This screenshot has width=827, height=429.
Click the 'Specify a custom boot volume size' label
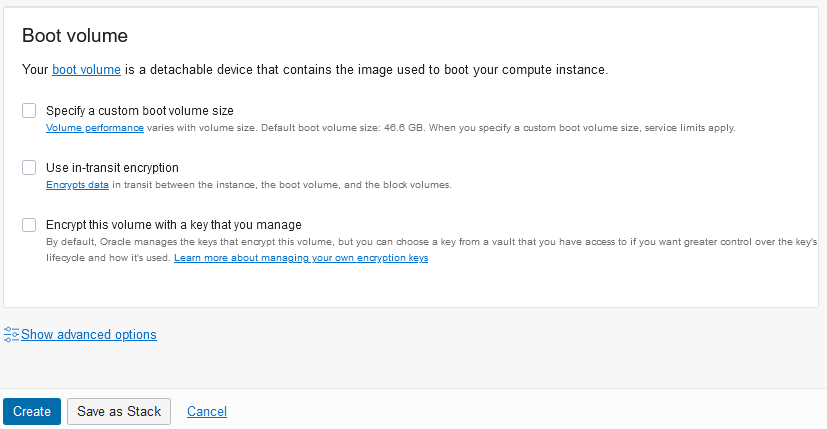[140, 111]
